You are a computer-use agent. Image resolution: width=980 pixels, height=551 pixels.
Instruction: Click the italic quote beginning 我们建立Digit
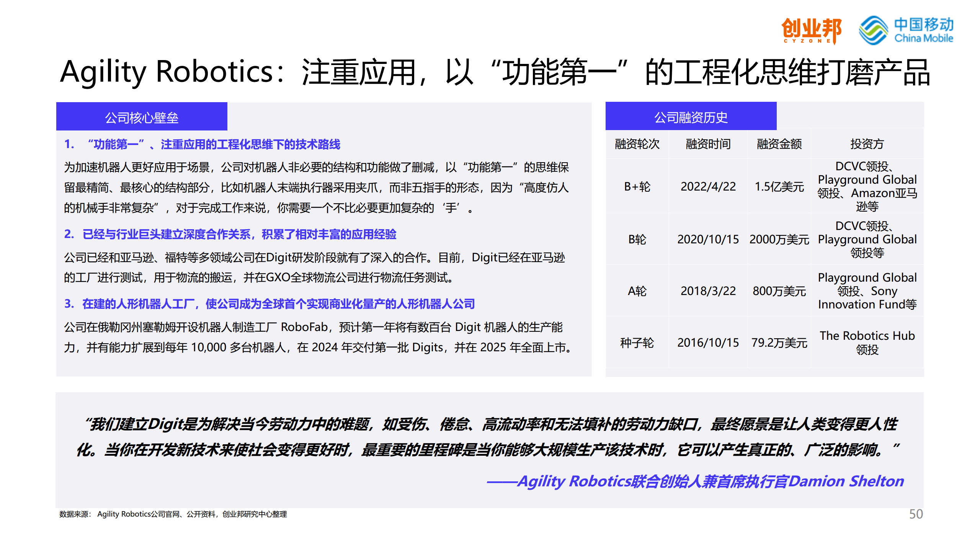click(488, 437)
